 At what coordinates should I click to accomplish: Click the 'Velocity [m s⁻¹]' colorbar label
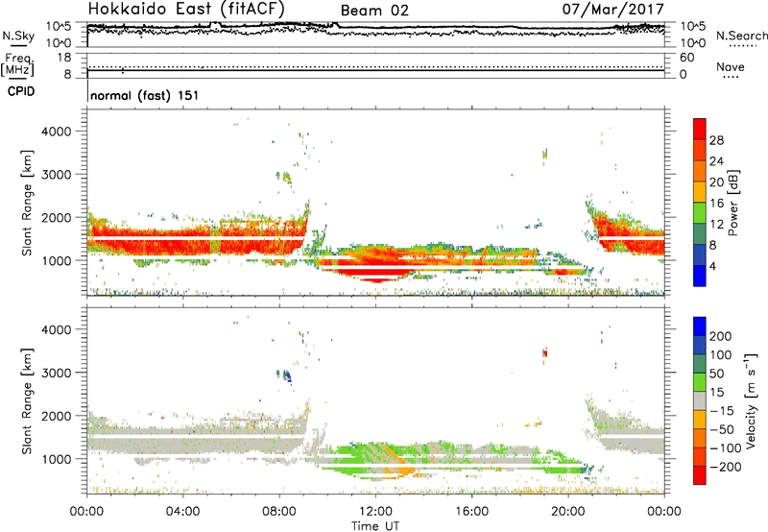pos(750,400)
